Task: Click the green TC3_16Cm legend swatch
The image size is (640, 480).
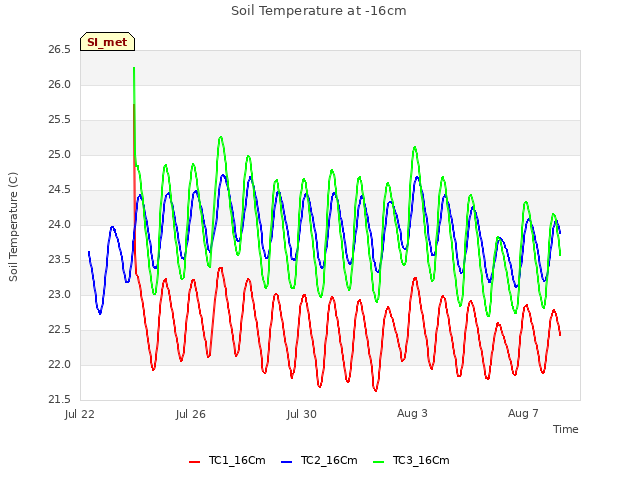Action: click(379, 462)
